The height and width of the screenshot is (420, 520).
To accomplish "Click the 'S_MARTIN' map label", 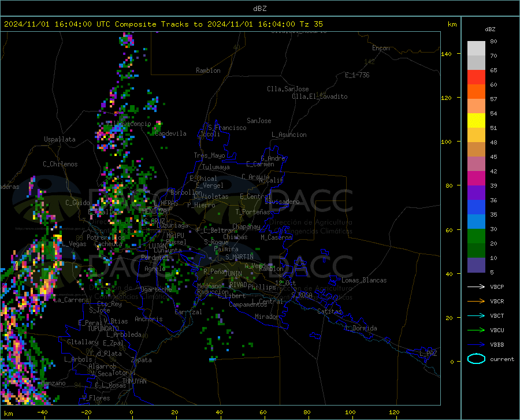I will coord(239,257).
